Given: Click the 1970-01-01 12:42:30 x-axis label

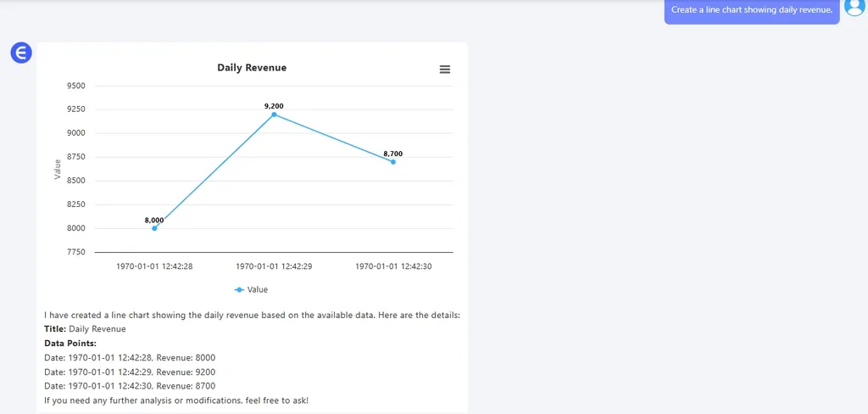Looking at the screenshot, I should 393,266.
